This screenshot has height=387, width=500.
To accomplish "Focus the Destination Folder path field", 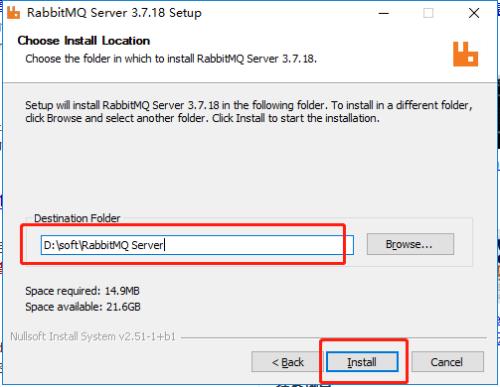I will 197,245.
